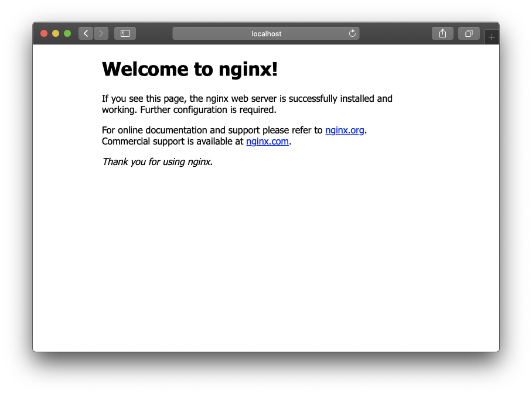Click 'Commercial support is available at' text
Image resolution: width=532 pixels, height=395 pixels.
pyautogui.click(x=173, y=141)
